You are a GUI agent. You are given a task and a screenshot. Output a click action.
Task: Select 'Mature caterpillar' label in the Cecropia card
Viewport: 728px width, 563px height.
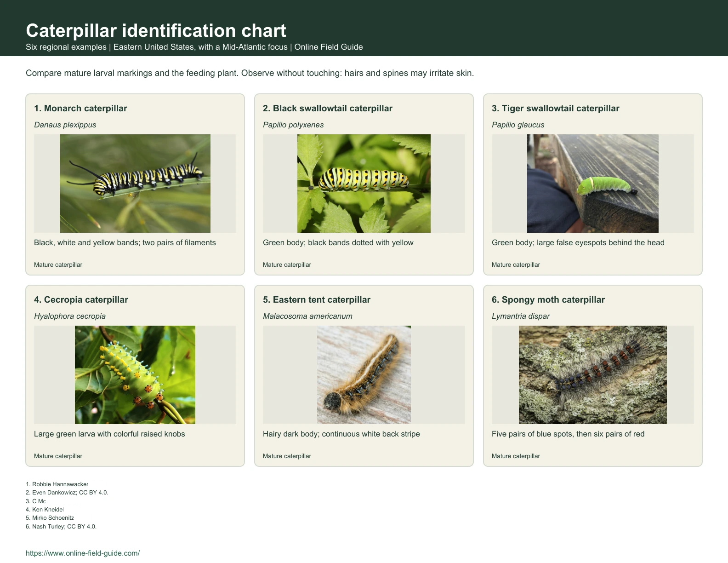(x=58, y=456)
